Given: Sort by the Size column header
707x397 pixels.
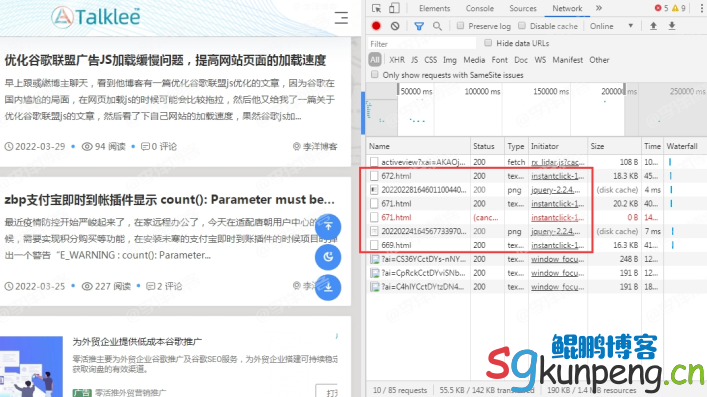Looking at the screenshot, I should [614, 146].
